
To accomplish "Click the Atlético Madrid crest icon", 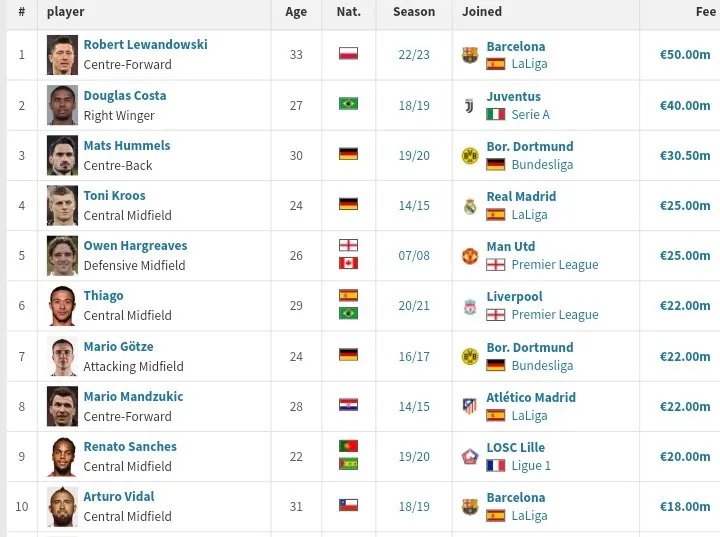I will pos(470,406).
